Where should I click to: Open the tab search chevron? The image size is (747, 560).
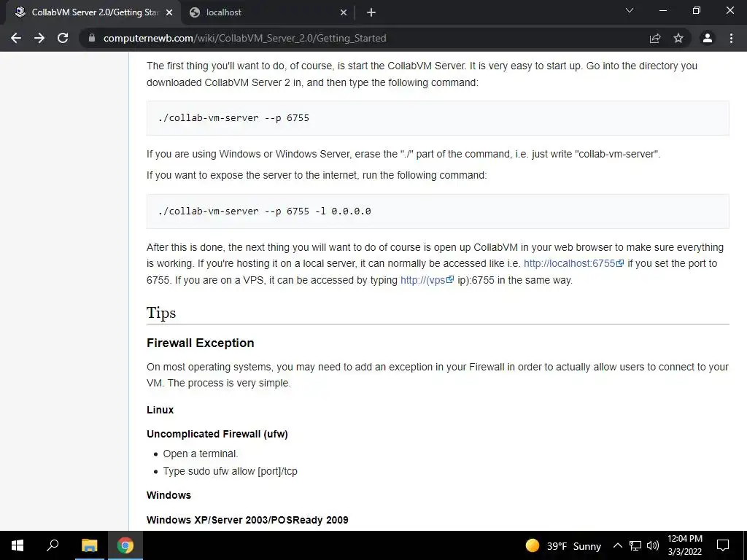[x=630, y=10]
